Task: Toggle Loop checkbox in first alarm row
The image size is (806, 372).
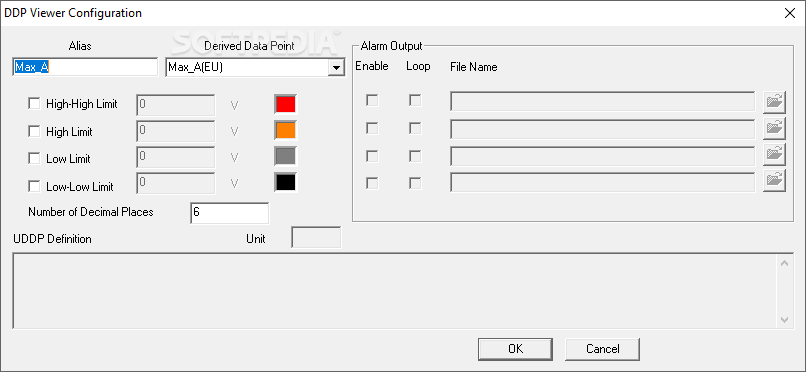Action: (415, 101)
